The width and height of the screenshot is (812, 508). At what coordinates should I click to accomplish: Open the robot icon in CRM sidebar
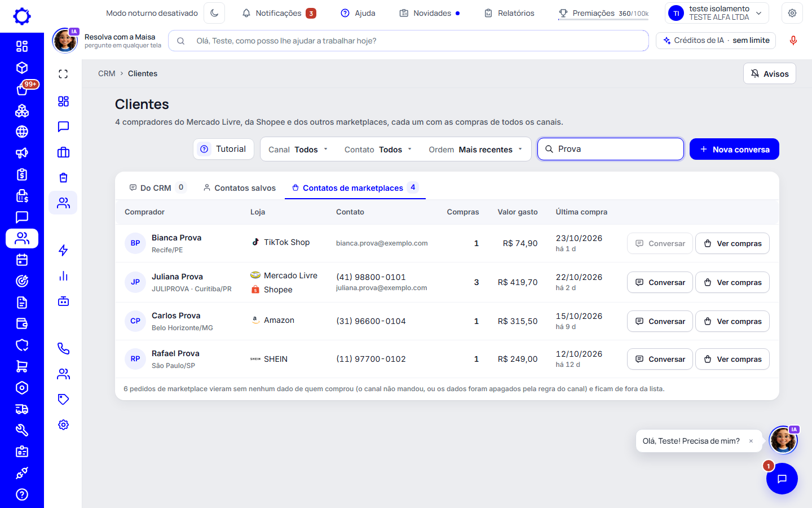pyautogui.click(x=63, y=301)
